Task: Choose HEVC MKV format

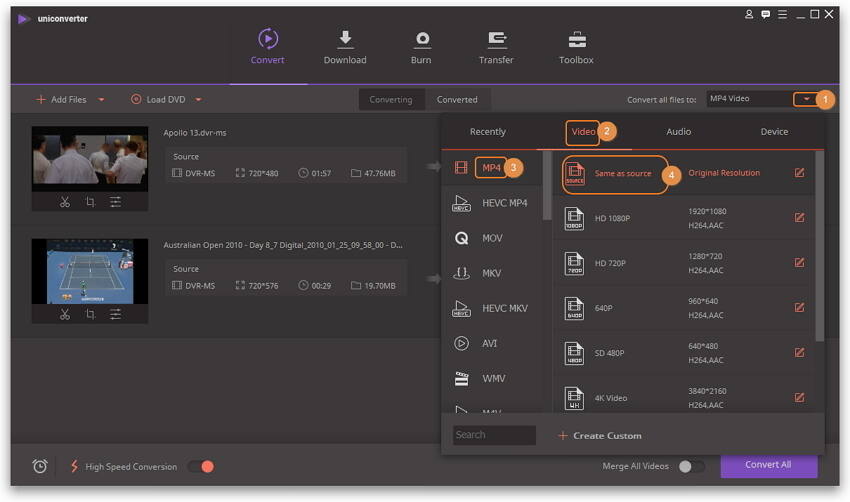Action: tap(492, 308)
